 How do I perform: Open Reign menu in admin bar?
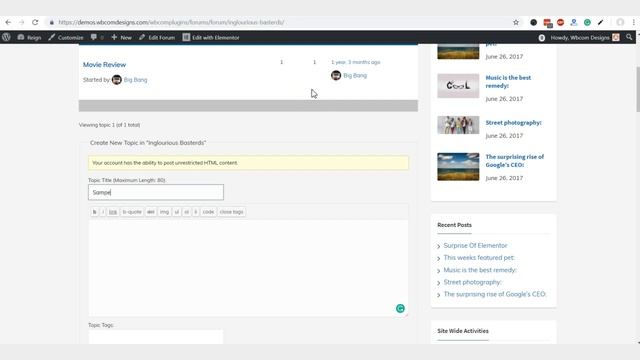(x=29, y=37)
